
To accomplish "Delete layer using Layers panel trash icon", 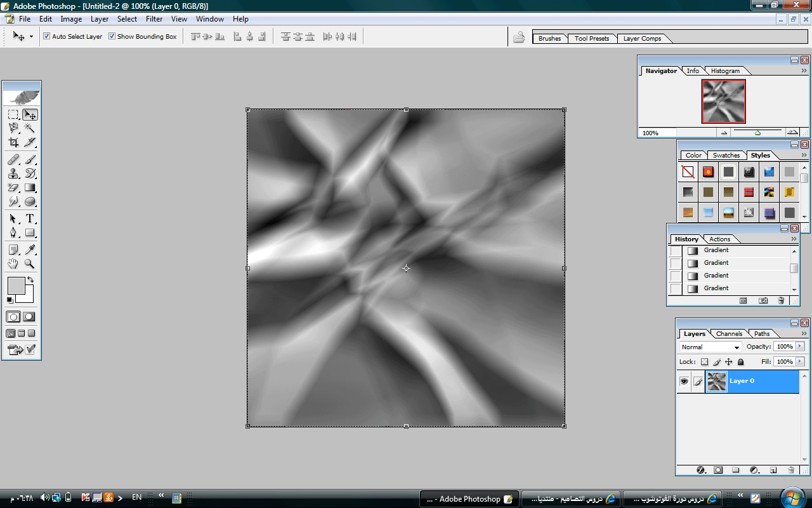I will click(791, 471).
